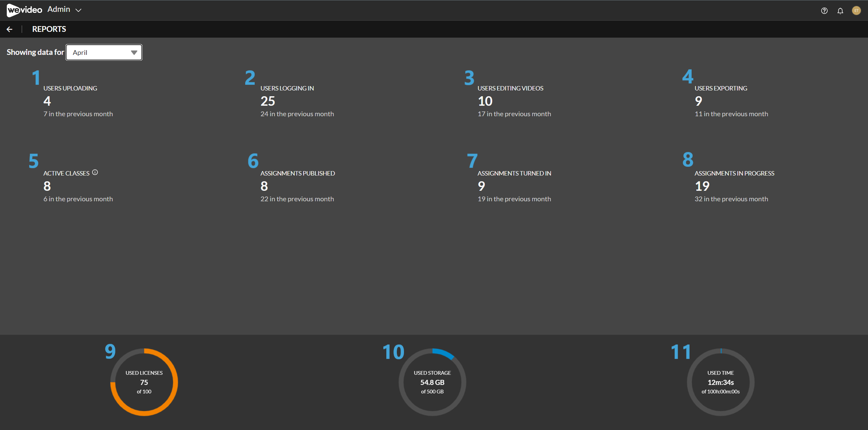Click the WeVideo logo
The image size is (868, 430).
(x=24, y=10)
